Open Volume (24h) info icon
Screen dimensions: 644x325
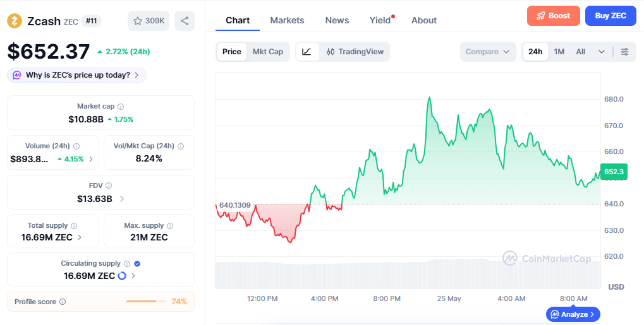76,146
